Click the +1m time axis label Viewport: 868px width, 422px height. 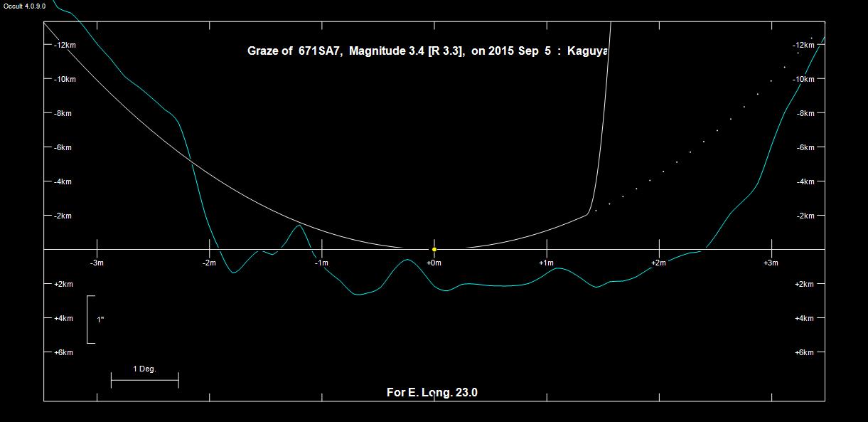click(546, 263)
